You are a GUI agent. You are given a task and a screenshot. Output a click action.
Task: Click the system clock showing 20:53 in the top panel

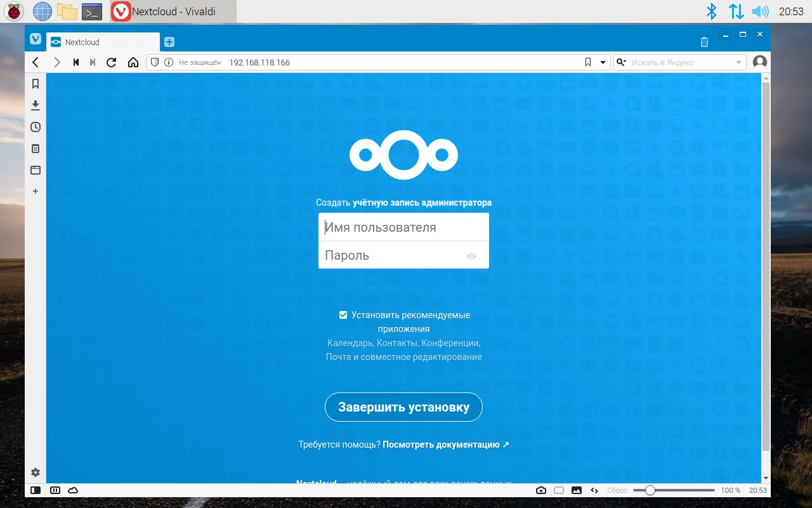point(791,11)
